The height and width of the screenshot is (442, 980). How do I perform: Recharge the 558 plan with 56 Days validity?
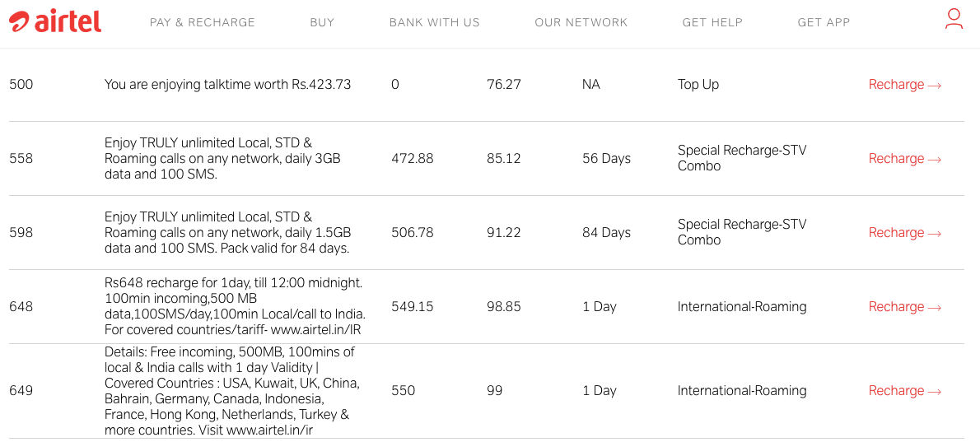(x=905, y=159)
